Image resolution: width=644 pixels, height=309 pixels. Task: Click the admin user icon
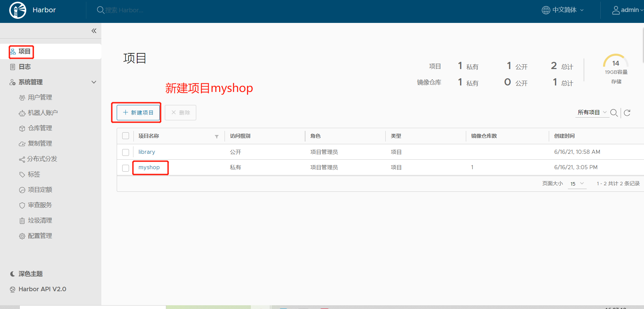pyautogui.click(x=616, y=10)
